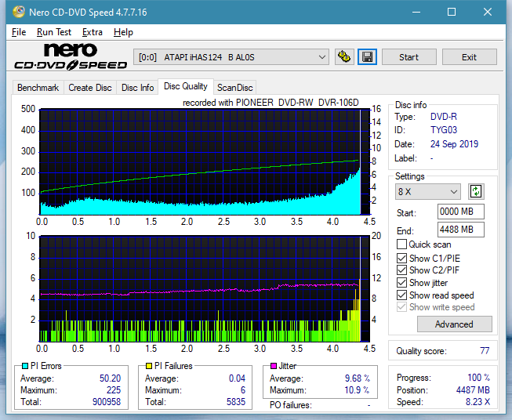Expand the 8 X speed dropdown
The height and width of the screenshot is (420, 512).
(427, 191)
